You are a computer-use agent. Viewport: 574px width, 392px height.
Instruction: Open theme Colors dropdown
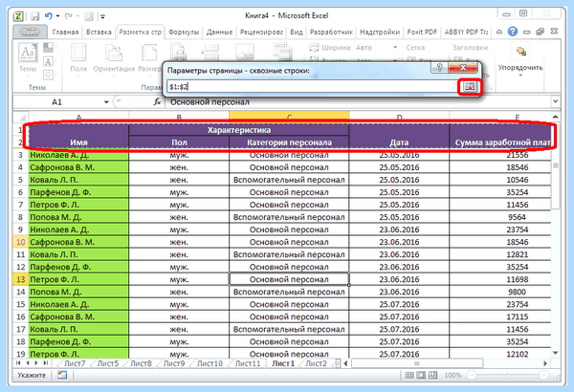click(49, 47)
